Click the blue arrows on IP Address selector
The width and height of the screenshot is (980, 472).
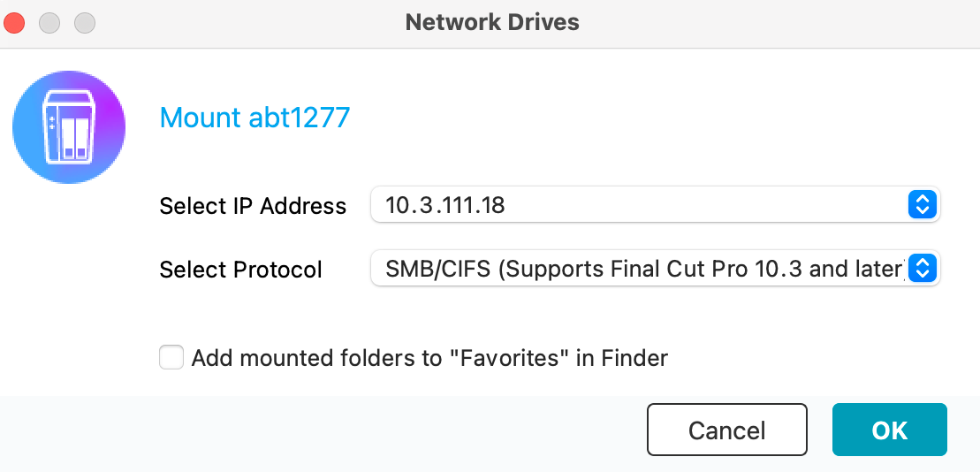[x=921, y=206]
